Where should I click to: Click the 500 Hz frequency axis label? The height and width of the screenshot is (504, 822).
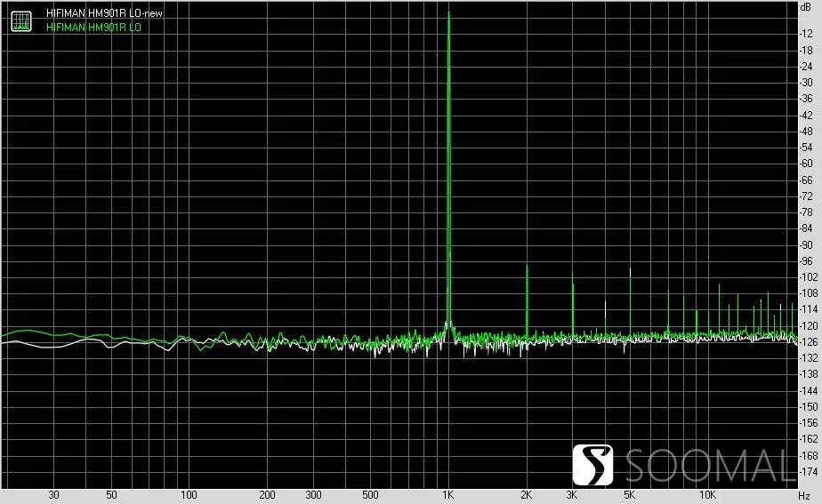click(x=370, y=494)
